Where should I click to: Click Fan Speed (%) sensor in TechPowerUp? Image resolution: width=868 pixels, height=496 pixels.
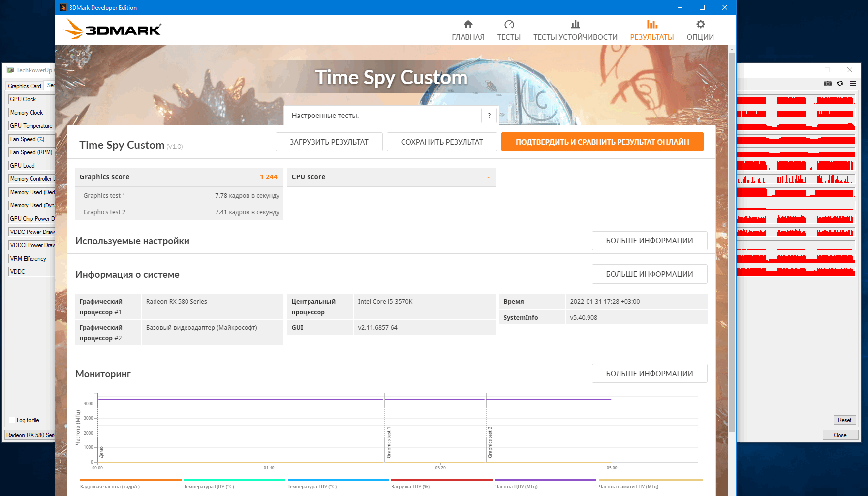(31, 139)
